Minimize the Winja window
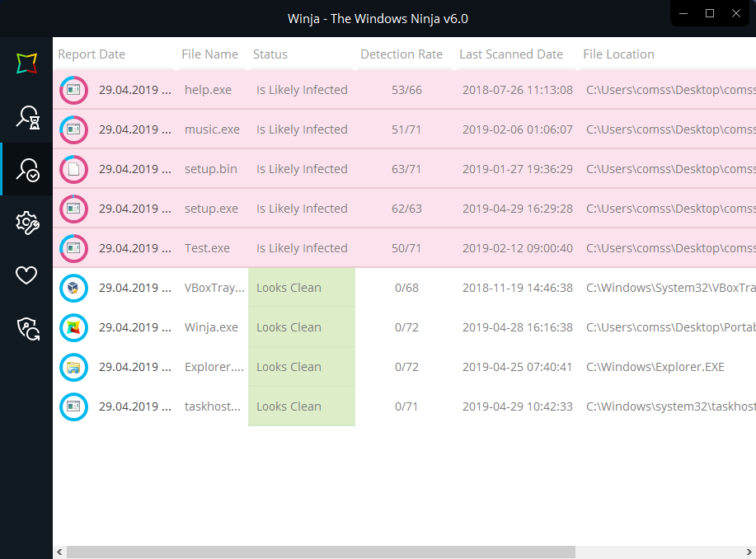 [683, 13]
